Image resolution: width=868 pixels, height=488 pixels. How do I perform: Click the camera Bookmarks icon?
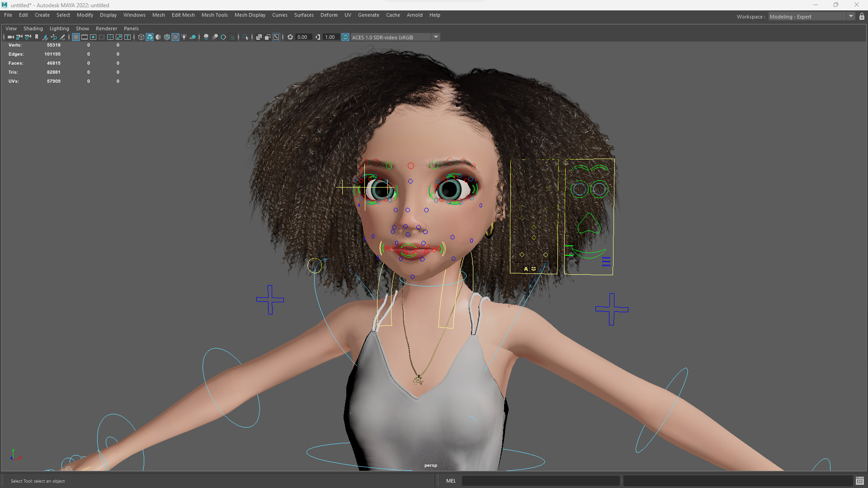point(37,37)
